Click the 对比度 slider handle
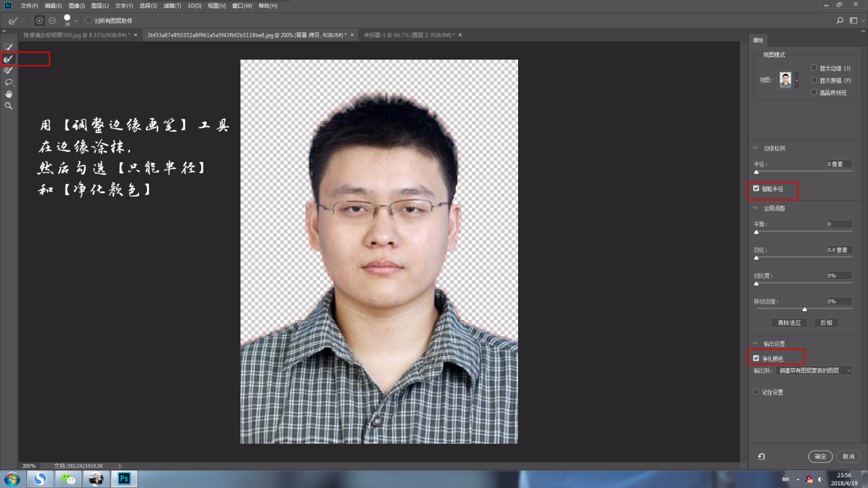The width and height of the screenshot is (868, 488). (756, 283)
